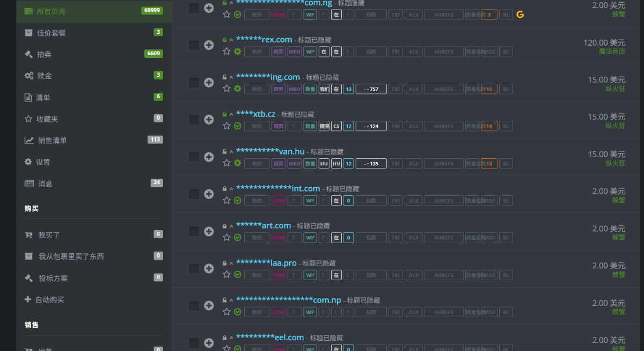Click the green checkmark icon on art.com row
The height and width of the screenshot is (351, 644).
(x=238, y=238)
